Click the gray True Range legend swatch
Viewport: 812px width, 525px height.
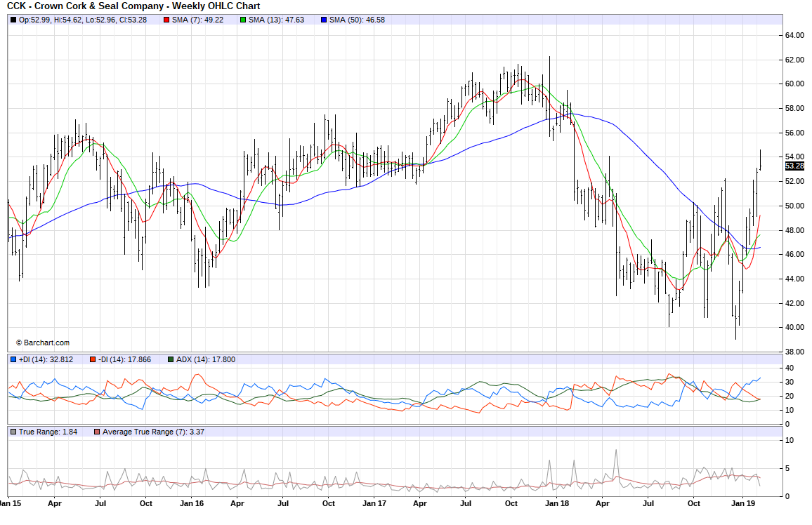[x=13, y=432]
